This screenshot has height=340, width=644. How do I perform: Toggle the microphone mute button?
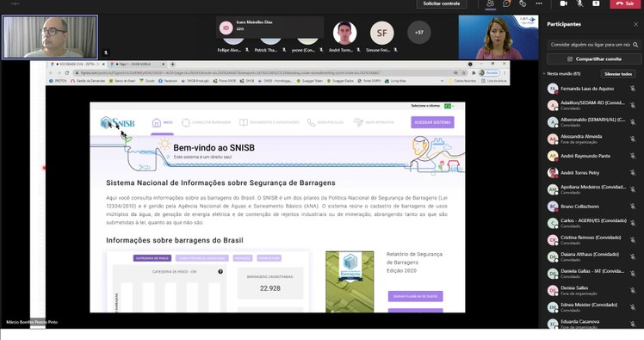[x=580, y=3]
